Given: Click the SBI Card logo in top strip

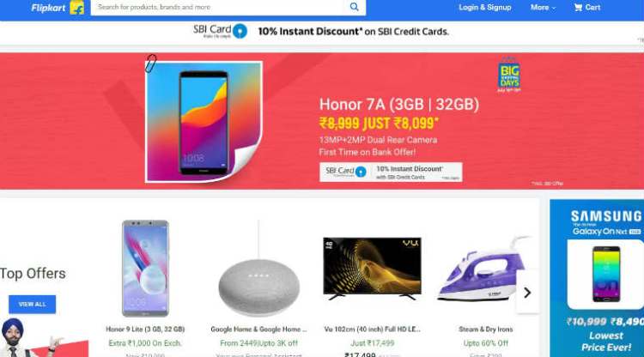Looking at the screenshot, I should coord(220,31).
